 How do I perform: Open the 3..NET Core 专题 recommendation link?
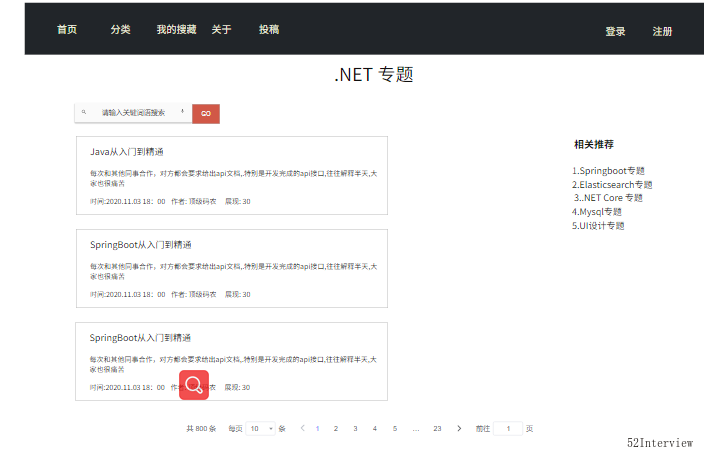[608, 198]
